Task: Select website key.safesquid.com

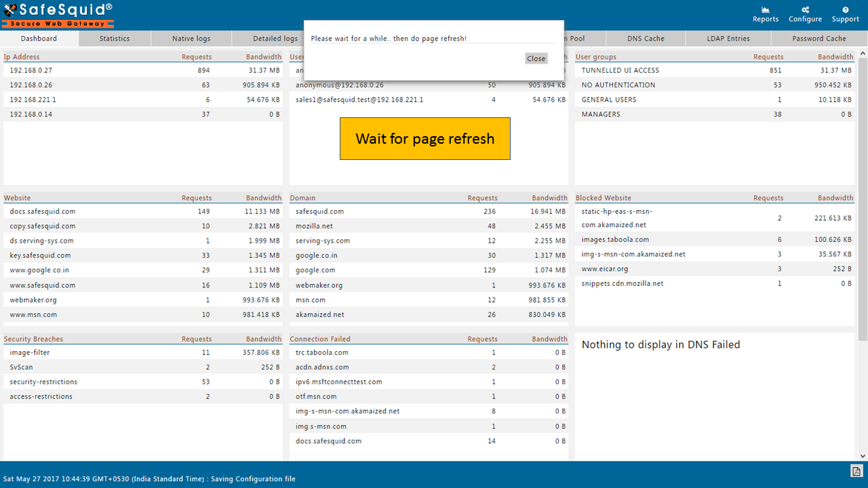Action: point(143,256)
